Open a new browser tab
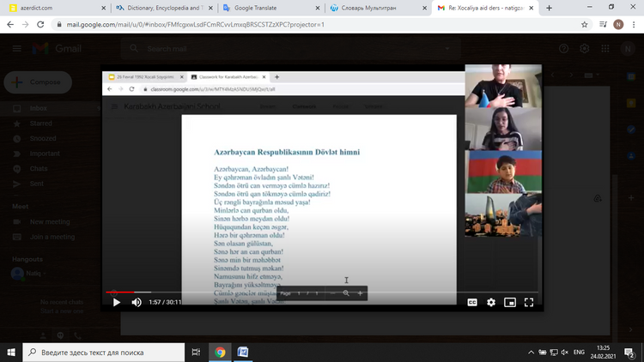 coord(552,8)
